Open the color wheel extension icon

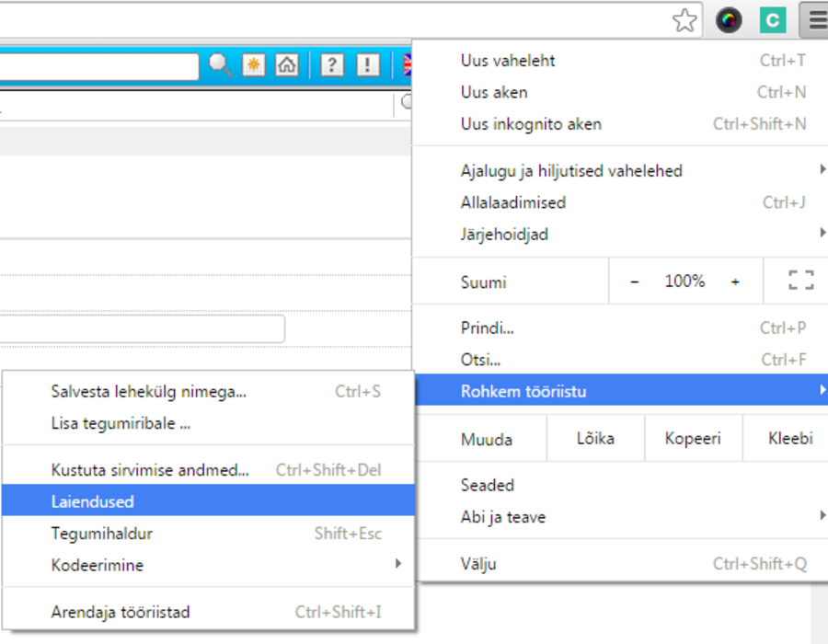[729, 20]
